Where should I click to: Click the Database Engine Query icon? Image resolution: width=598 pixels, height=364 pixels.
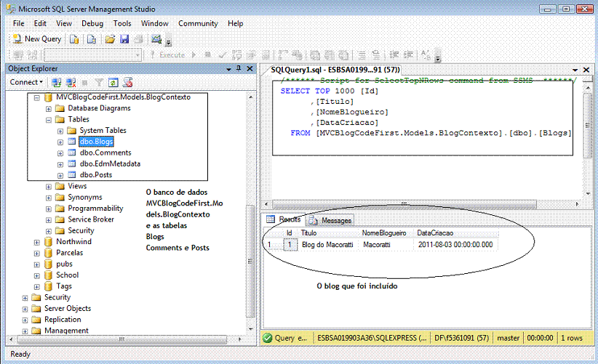click(x=74, y=39)
